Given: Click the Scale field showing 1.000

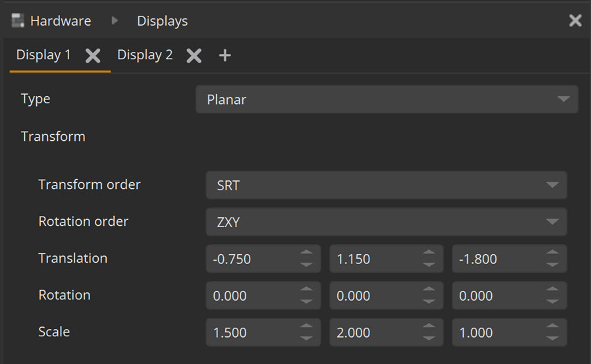Looking at the screenshot, I should [497, 332].
